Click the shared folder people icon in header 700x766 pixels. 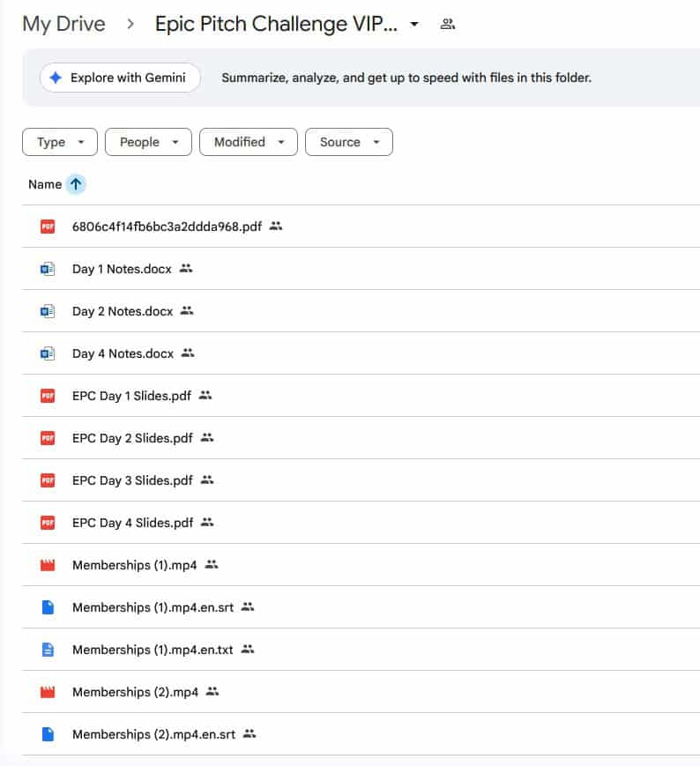(448, 24)
